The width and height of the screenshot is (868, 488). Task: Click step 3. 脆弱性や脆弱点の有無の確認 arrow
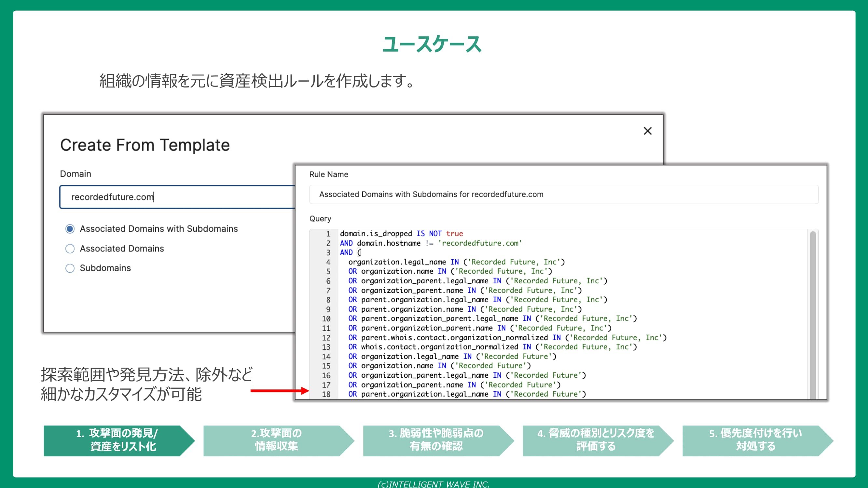(438, 441)
